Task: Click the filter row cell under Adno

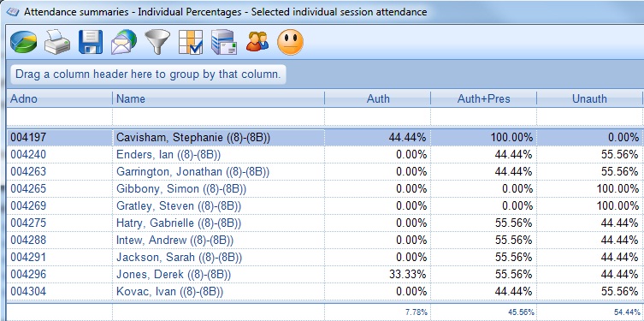Action: [x=59, y=116]
